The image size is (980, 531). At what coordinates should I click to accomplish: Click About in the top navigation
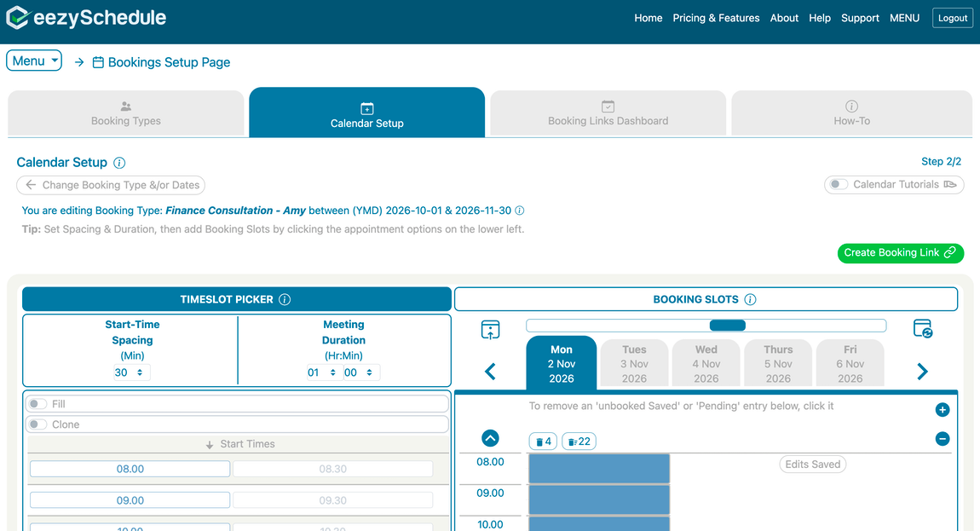[784, 18]
